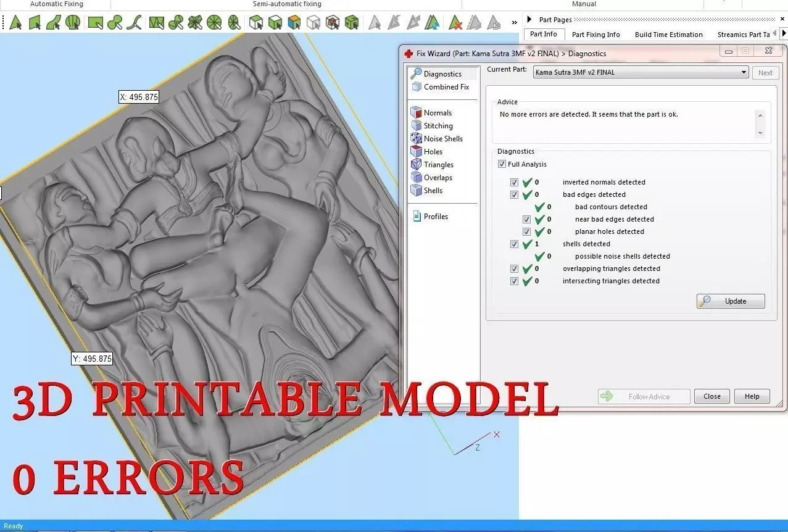
Task: Uncheck the intersecting triangles detected checkbox
Action: pos(515,281)
